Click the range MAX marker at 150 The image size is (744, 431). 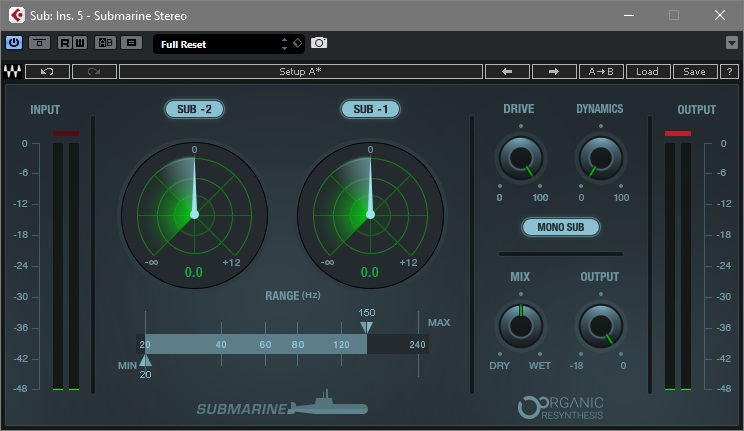click(366, 327)
